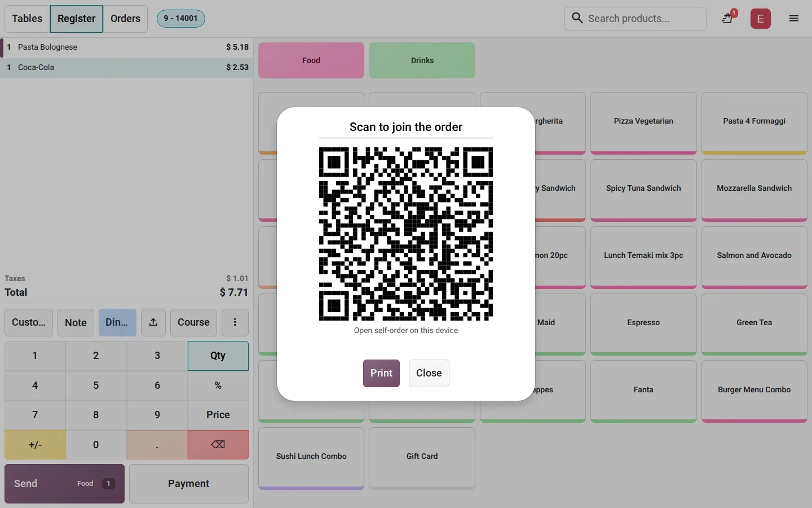Print the QR code
812x508 pixels.
pos(381,373)
